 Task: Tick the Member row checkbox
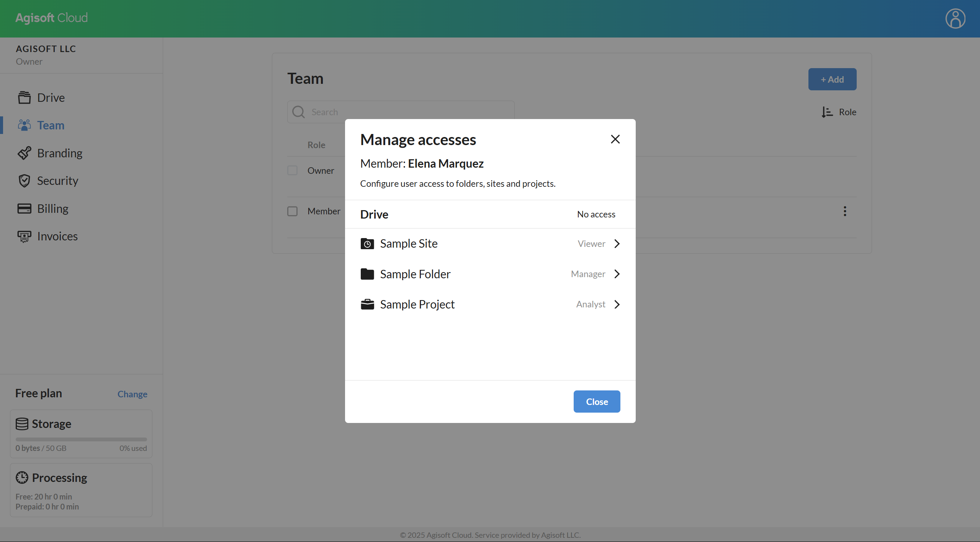pyautogui.click(x=292, y=211)
